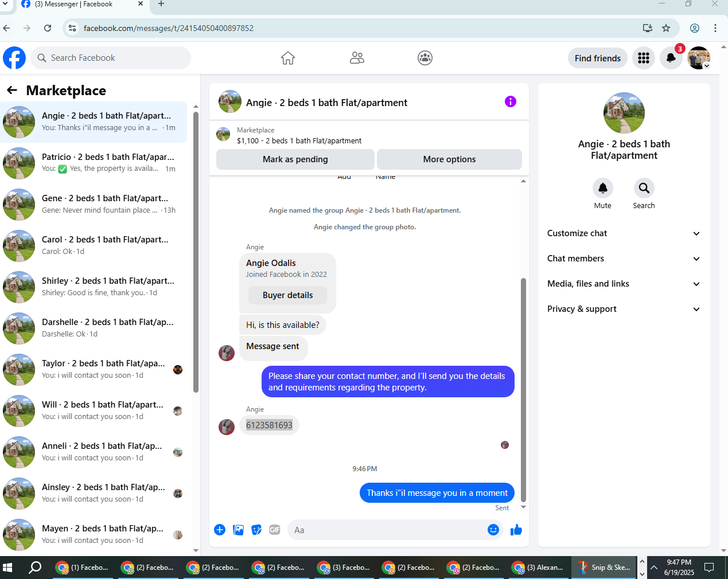This screenshot has width=728, height=579.
Task: Open Chrome profile icon
Action: tap(695, 28)
